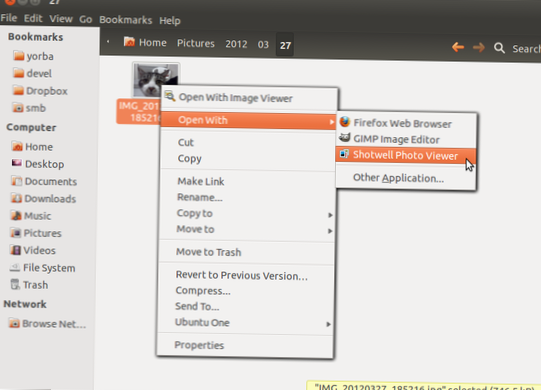Choose Rename... in context menu
Image resolution: width=541 pixels, height=390 pixels.
pyautogui.click(x=247, y=197)
